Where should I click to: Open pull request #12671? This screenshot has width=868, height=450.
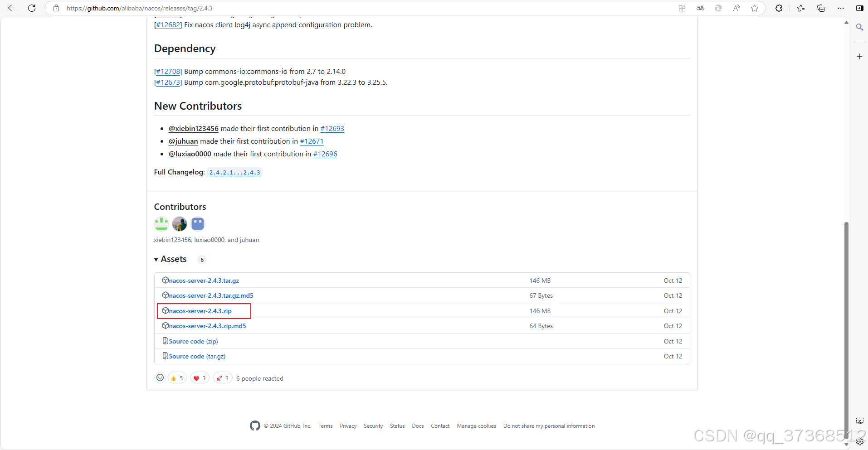pyautogui.click(x=312, y=141)
